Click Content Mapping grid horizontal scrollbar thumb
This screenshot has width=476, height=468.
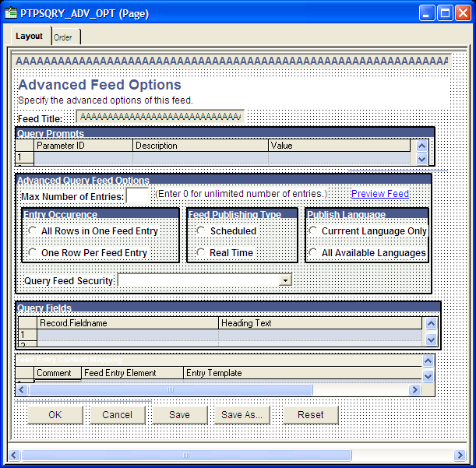pos(171,389)
